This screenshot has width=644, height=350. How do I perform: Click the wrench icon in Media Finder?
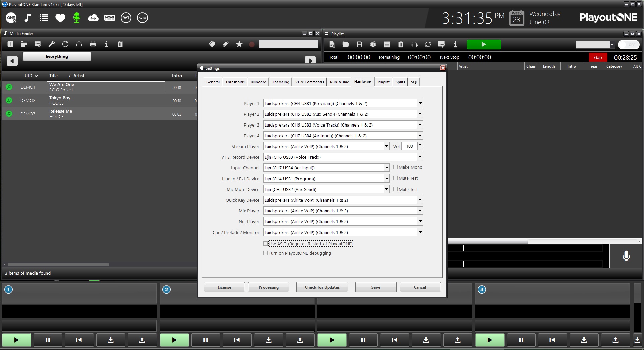pyautogui.click(x=52, y=44)
